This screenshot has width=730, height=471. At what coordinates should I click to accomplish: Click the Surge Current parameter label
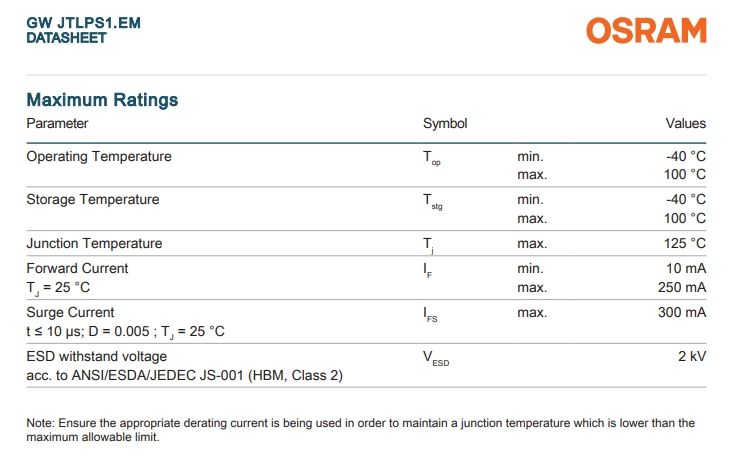click(x=70, y=313)
